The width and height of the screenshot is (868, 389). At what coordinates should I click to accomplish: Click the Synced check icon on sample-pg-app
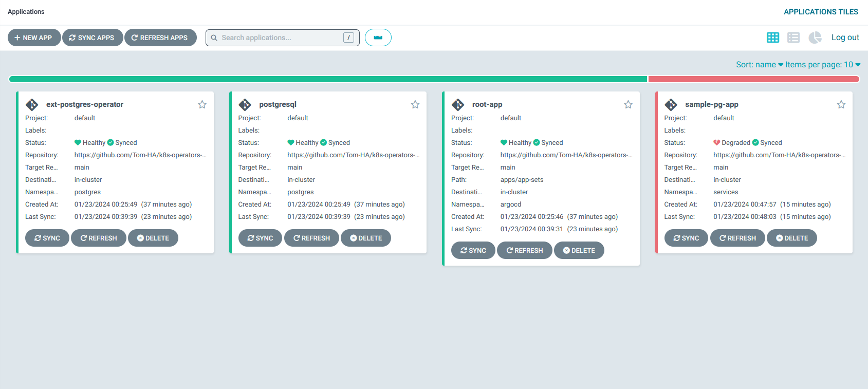(x=755, y=142)
